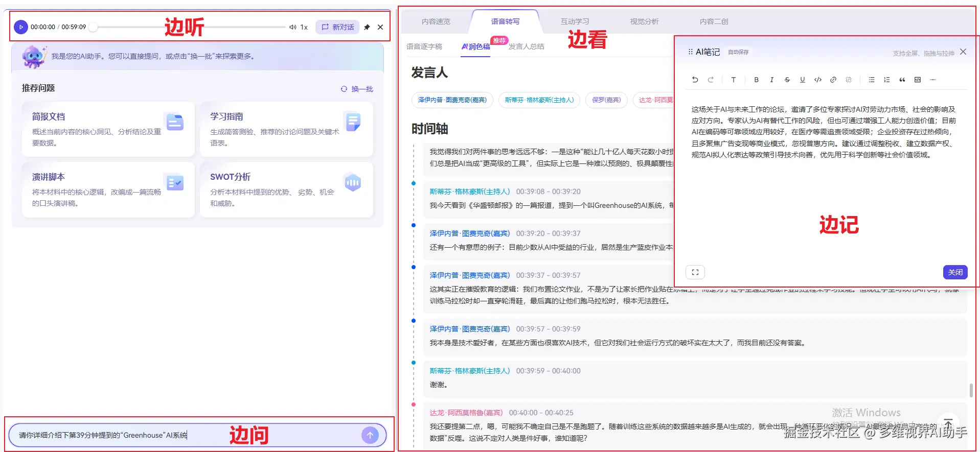
Task: Close AI笔记 panel with X icon
Action: [x=963, y=52]
